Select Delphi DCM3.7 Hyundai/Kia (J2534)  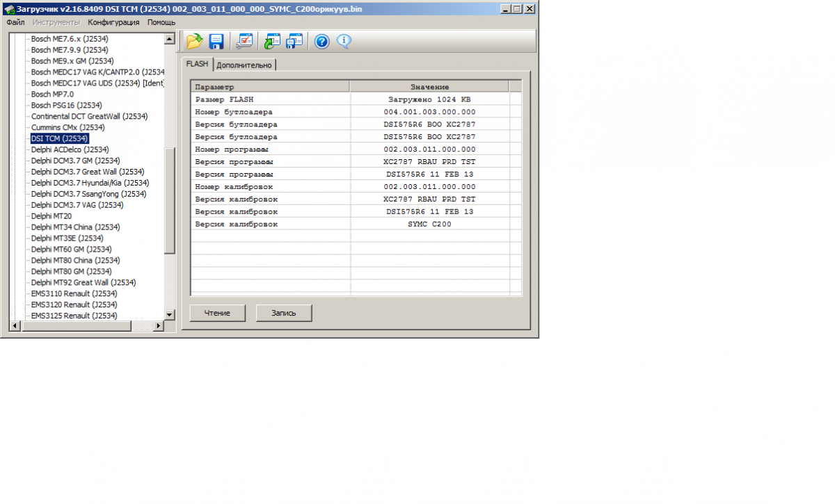(90, 183)
